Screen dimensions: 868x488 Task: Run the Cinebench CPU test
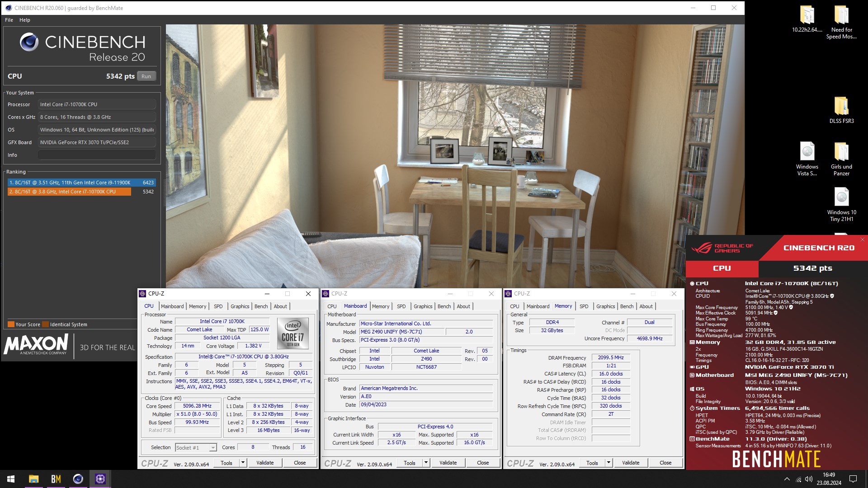pyautogui.click(x=146, y=76)
